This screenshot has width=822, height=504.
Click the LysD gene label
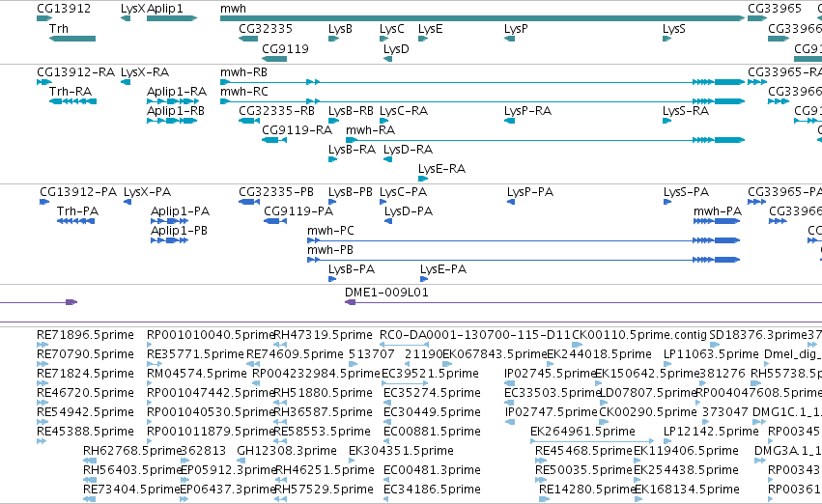[396, 48]
